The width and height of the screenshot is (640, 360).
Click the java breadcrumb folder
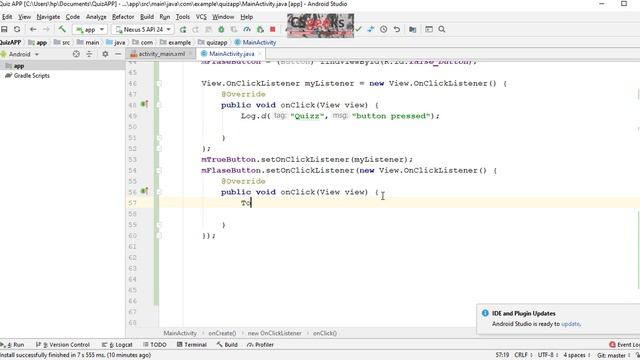(x=116, y=42)
